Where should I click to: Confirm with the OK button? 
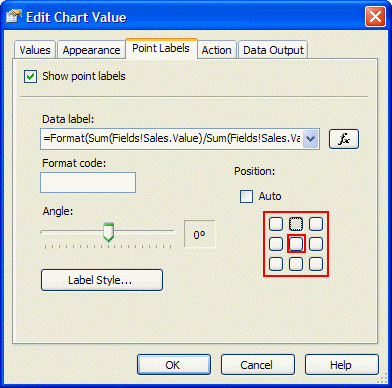pyautogui.click(x=174, y=365)
